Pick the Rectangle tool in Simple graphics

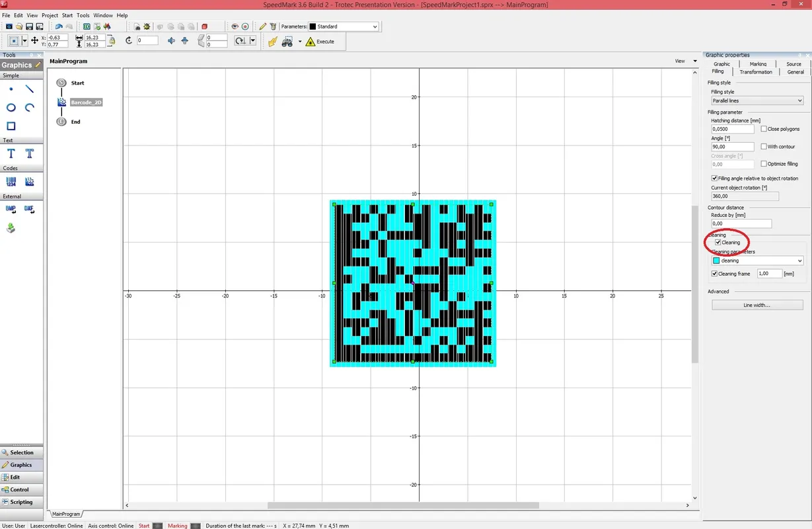tap(11, 126)
